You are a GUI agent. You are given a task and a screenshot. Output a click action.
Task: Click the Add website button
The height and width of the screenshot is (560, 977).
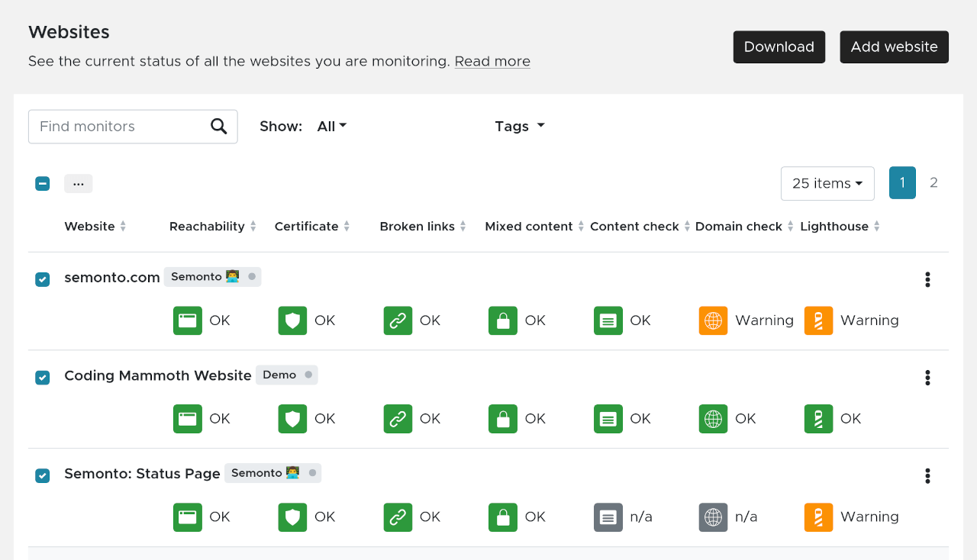[894, 47]
